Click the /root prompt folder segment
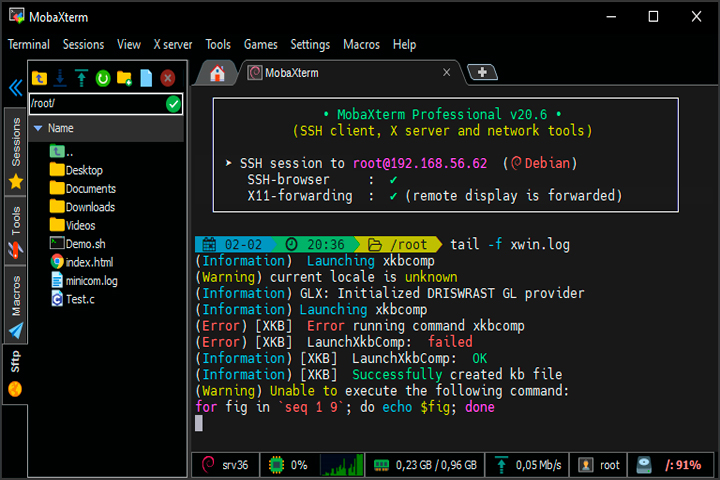Viewport: 720px width, 480px height. (398, 244)
